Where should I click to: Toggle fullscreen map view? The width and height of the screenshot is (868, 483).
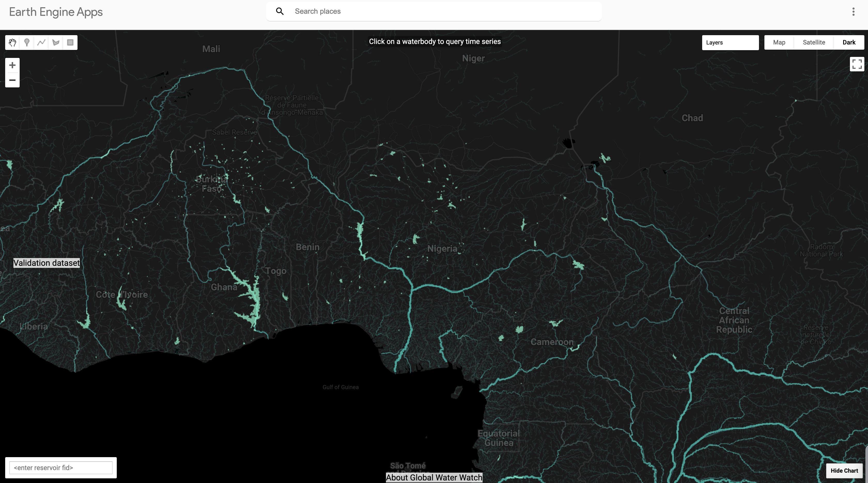tap(857, 64)
